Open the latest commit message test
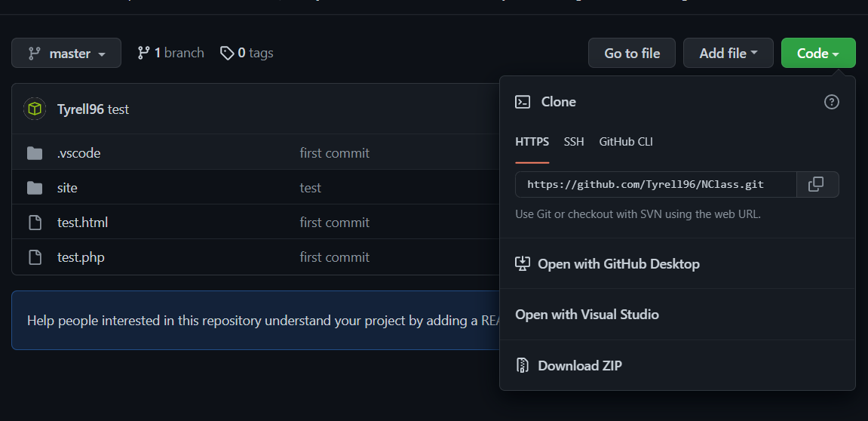 (118, 109)
